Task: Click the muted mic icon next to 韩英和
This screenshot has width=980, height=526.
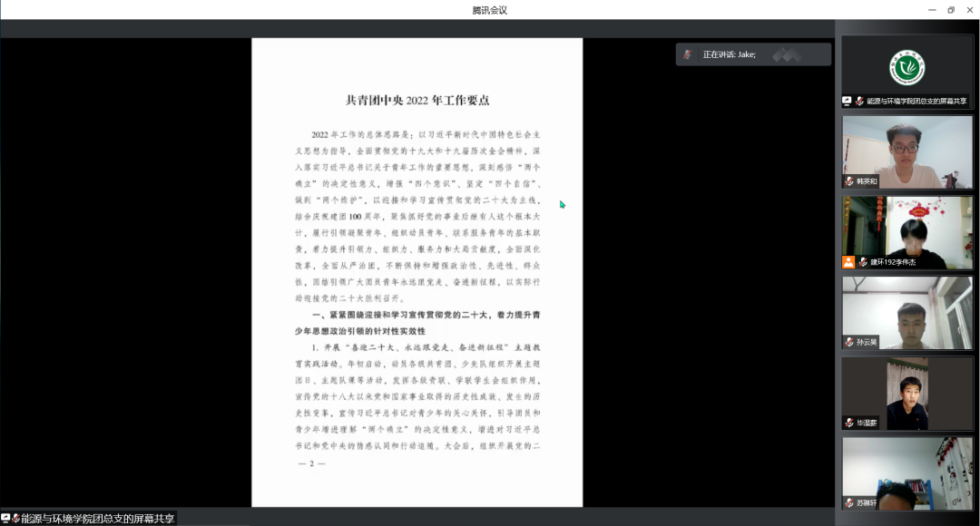Action: [x=849, y=181]
